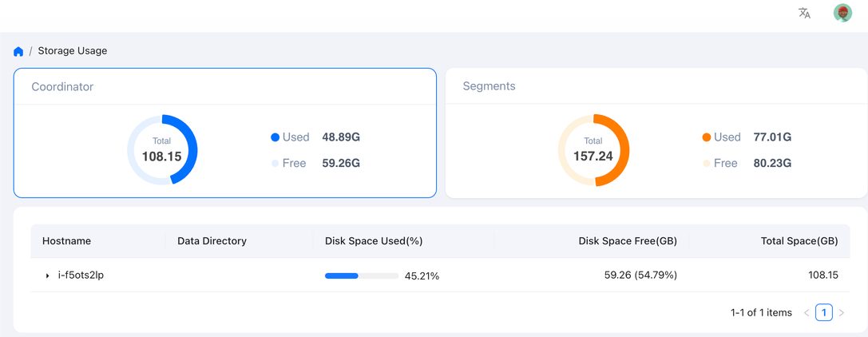Expand the i-f5ots2lp host row

(x=48, y=276)
